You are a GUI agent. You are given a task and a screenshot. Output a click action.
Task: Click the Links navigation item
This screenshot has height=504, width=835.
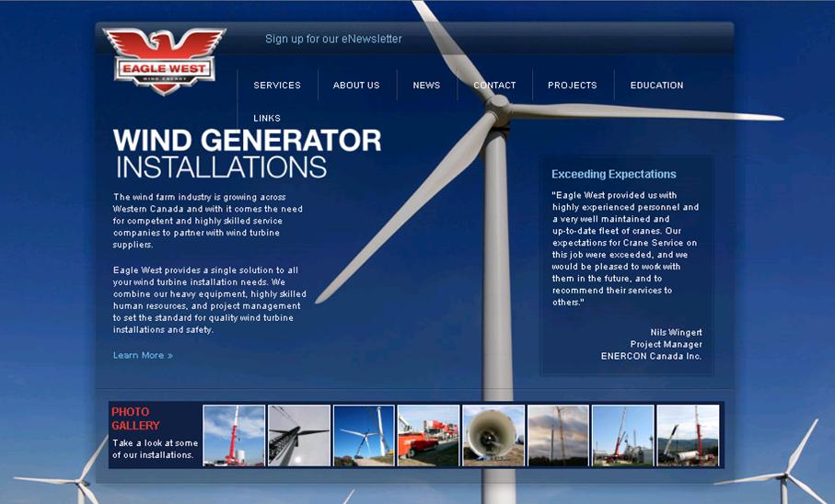(x=267, y=119)
